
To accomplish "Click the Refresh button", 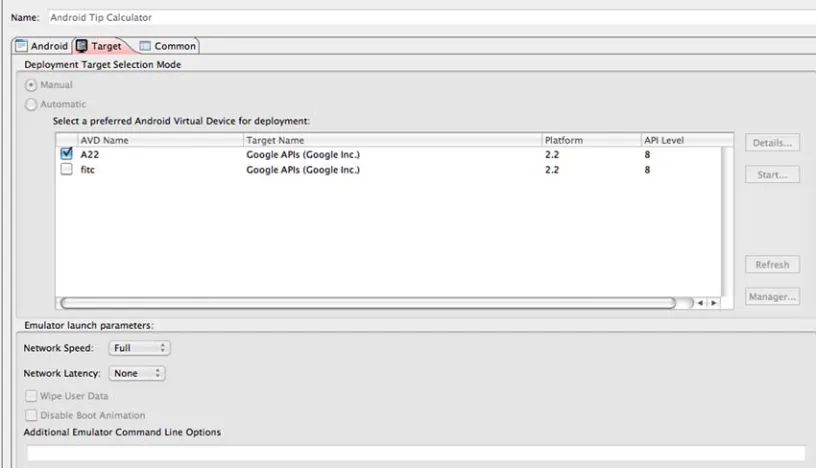I will tap(772, 265).
